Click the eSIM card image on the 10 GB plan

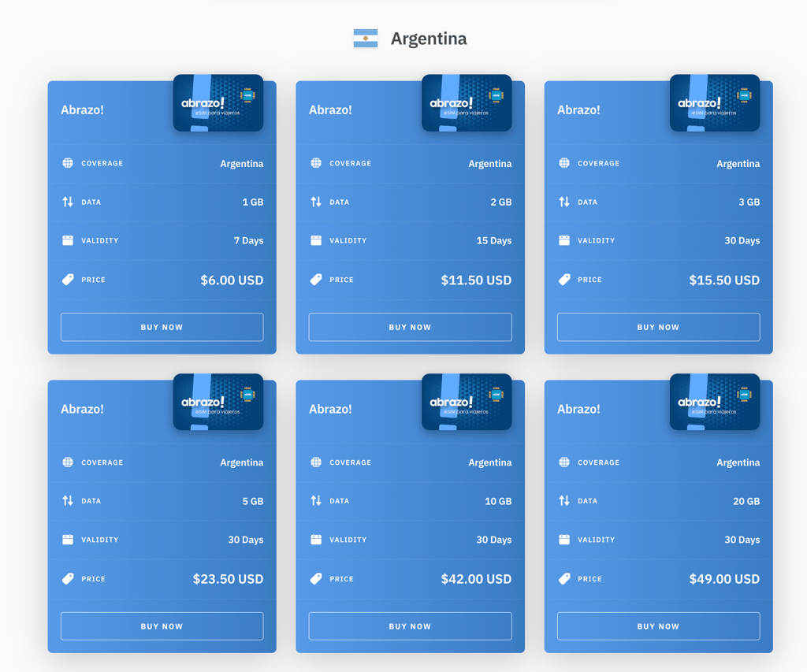467,402
